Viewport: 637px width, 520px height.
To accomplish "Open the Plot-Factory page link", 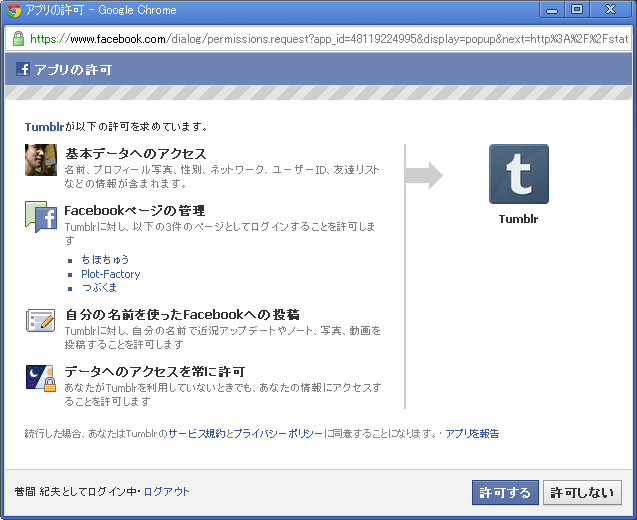I will (x=110, y=274).
